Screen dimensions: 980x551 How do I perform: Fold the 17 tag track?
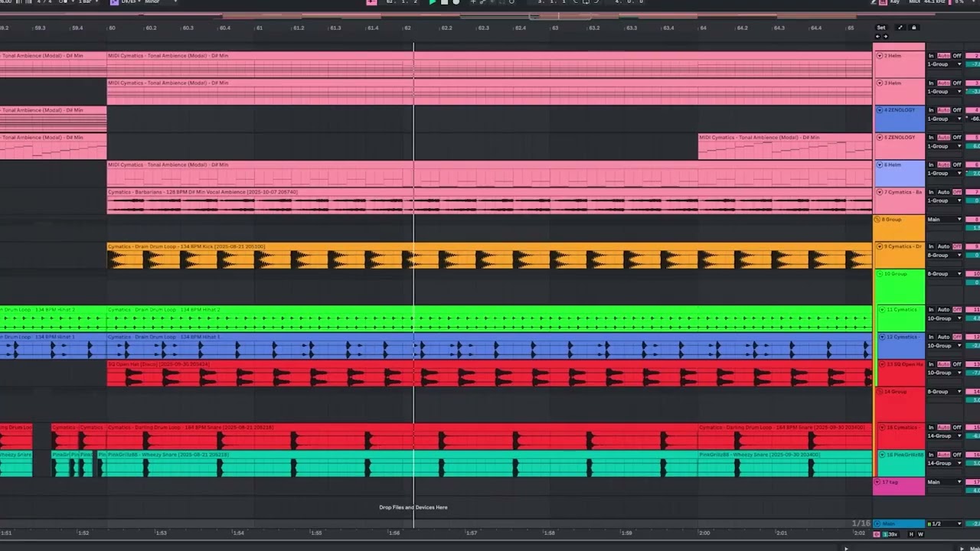pyautogui.click(x=877, y=482)
